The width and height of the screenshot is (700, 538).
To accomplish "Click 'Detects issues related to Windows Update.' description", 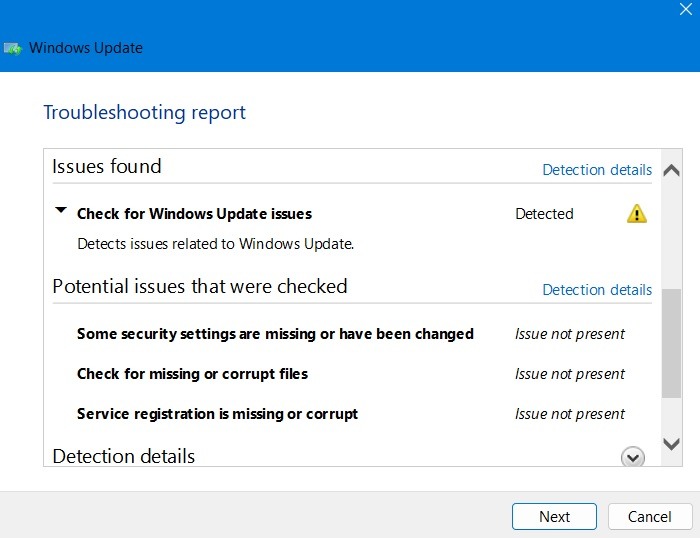I will [x=216, y=244].
